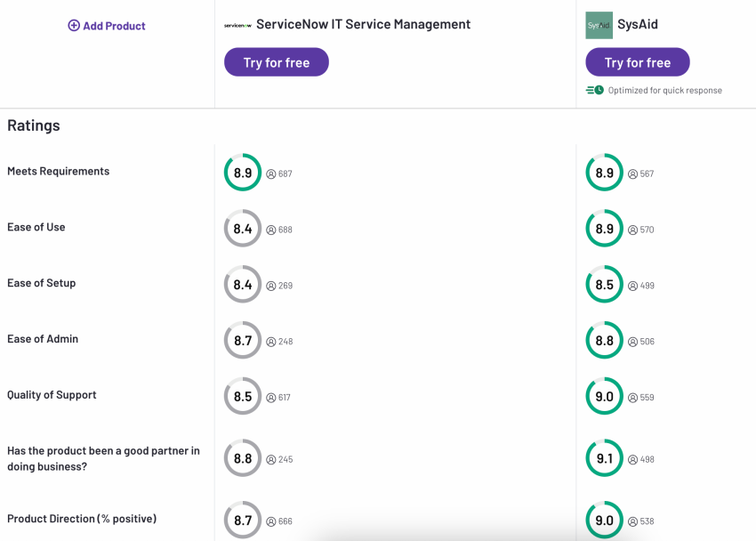756x541 pixels.
Task: Select SysAid's 506 reviewer count
Action: click(647, 342)
